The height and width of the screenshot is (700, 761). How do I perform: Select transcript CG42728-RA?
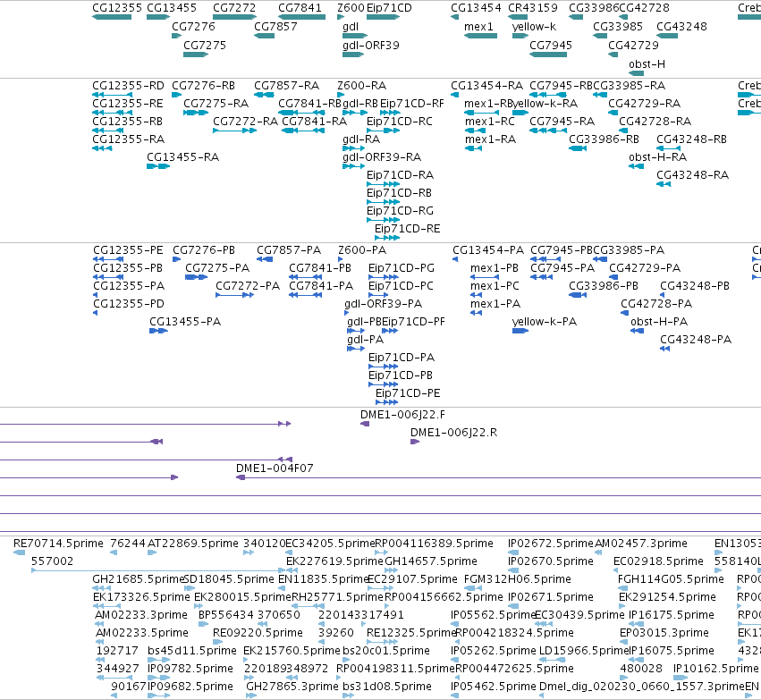click(655, 122)
